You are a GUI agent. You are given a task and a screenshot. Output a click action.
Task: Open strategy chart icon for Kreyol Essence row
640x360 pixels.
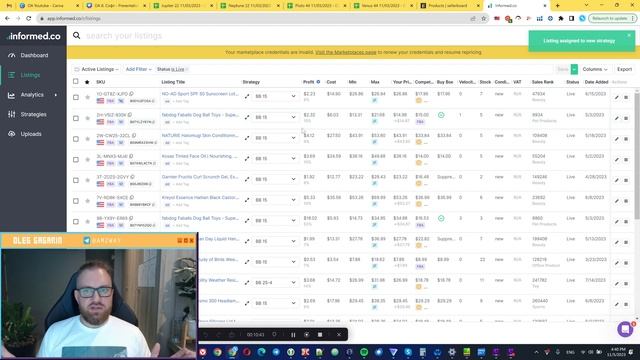[x=247, y=200]
